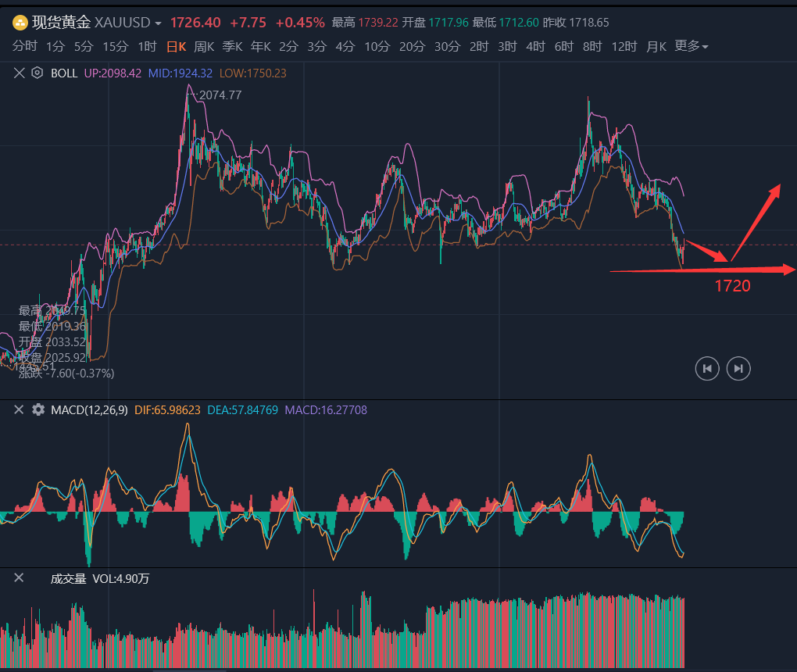Screen dimensions: 797x672
Task: Switch to the 年K yearly chart
Action: 261,47
